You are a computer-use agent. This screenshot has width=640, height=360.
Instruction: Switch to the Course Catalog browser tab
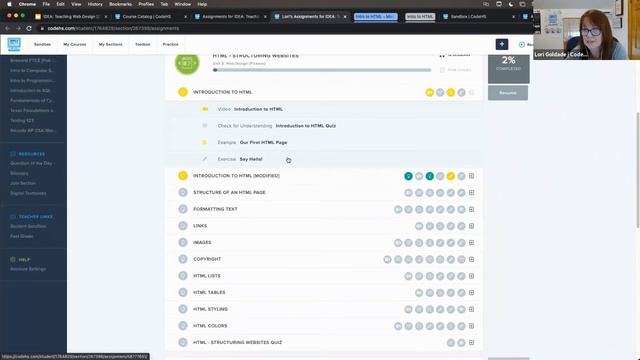(x=151, y=17)
